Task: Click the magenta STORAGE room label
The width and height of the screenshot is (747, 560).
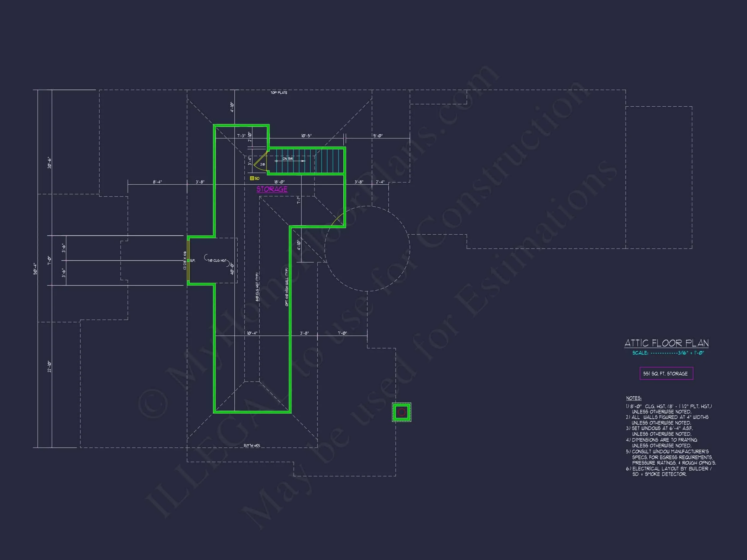Action: coord(272,189)
